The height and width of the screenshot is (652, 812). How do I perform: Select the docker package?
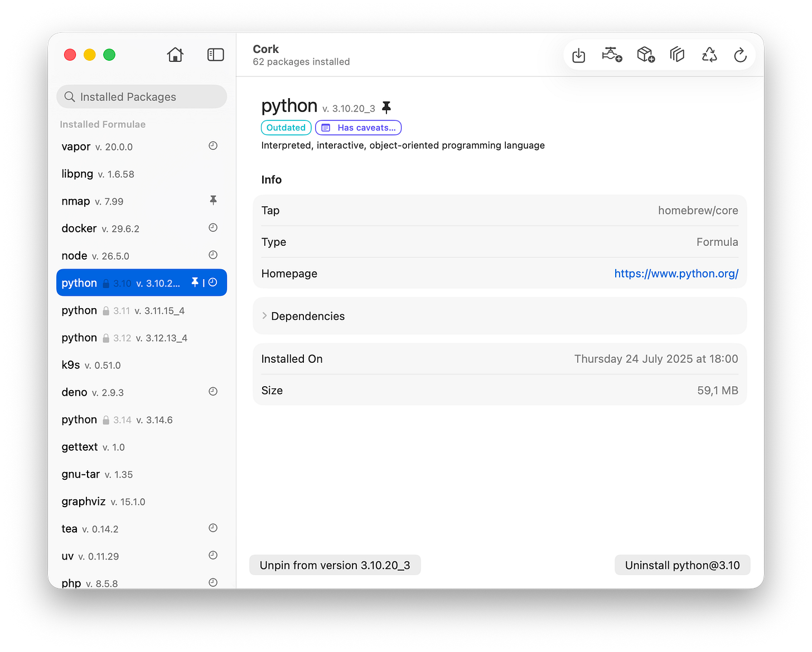coord(142,228)
